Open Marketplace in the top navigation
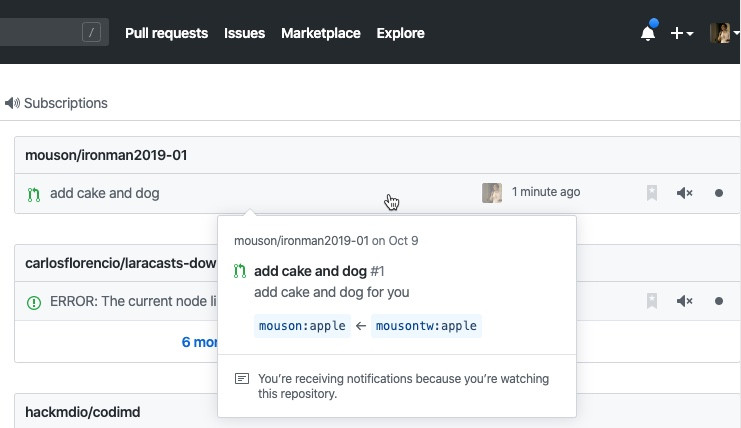The height and width of the screenshot is (428, 741). click(320, 33)
